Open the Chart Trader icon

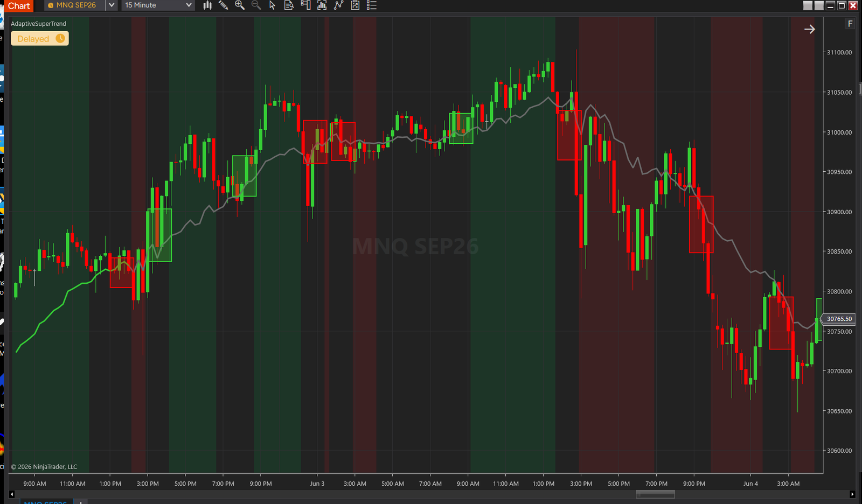[305, 5]
